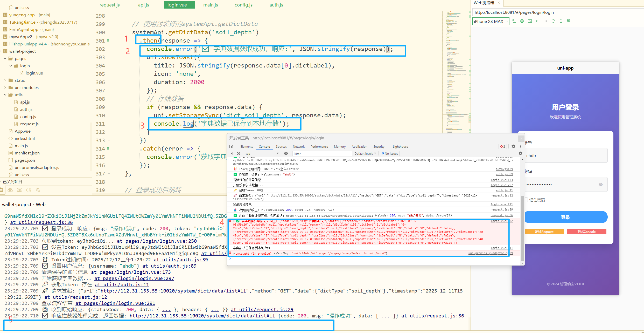644x333 pixels.
Task: Click the orange 测试Request button
Action: [544, 232]
